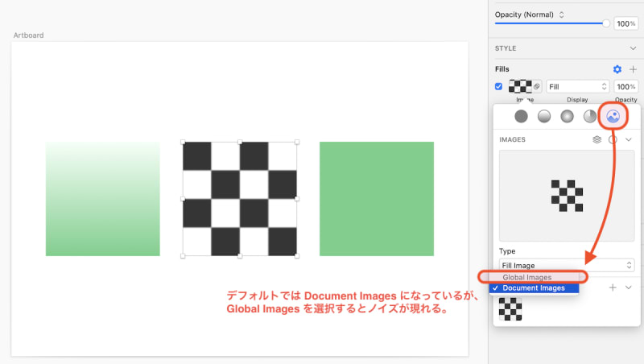Click the checkered fill image swatch
Viewport: 644px width, 364px height.
click(x=520, y=86)
